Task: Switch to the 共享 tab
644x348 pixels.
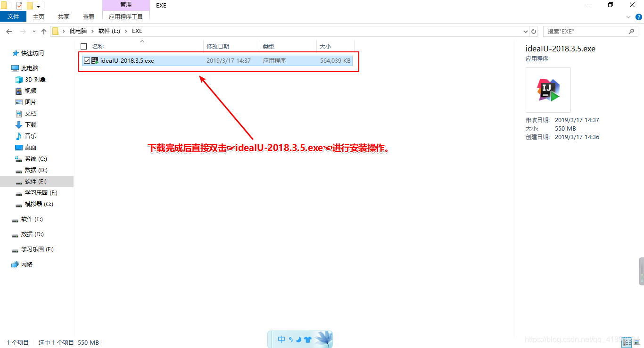Action: coord(64,17)
